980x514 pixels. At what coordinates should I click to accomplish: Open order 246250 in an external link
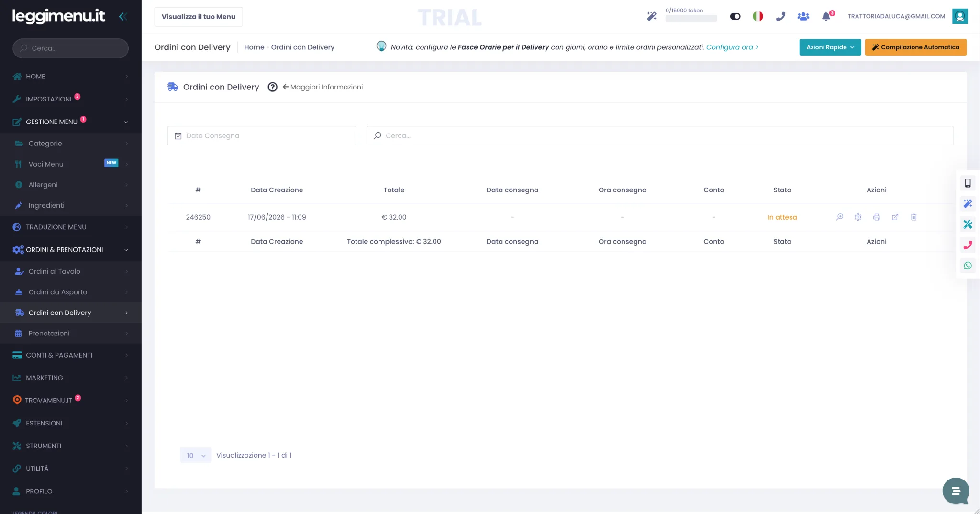coord(895,217)
